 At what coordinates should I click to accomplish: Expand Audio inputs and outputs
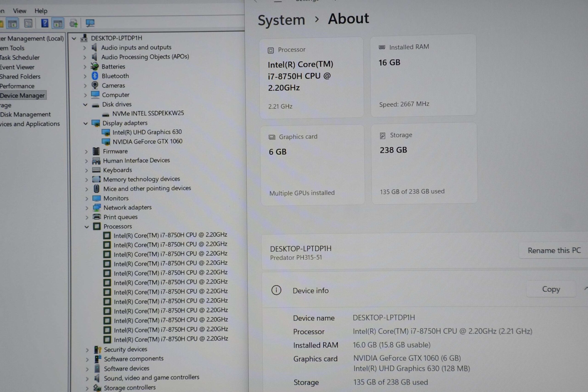point(85,48)
